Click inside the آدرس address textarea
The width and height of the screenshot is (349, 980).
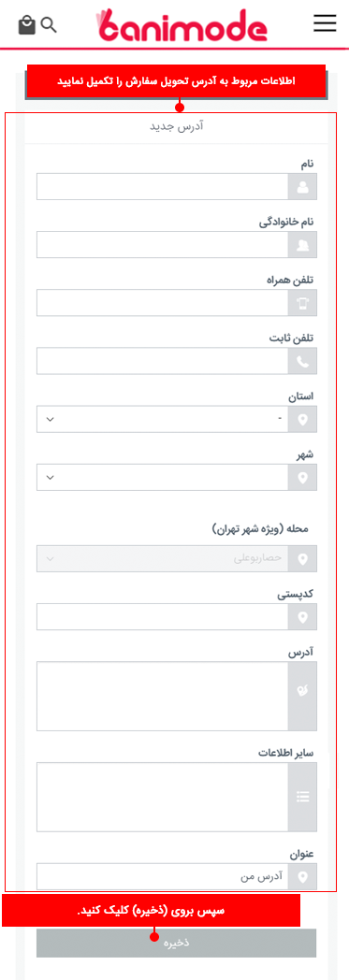click(163, 697)
